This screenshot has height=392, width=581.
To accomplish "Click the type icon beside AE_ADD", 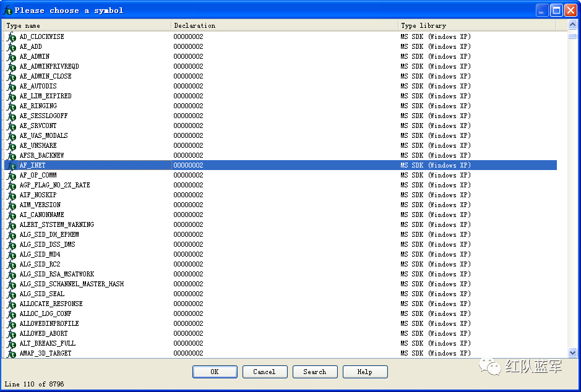I will 12,47.
